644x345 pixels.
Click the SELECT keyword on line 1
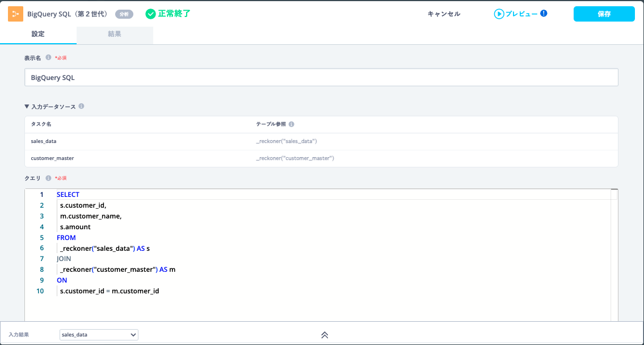(68, 195)
